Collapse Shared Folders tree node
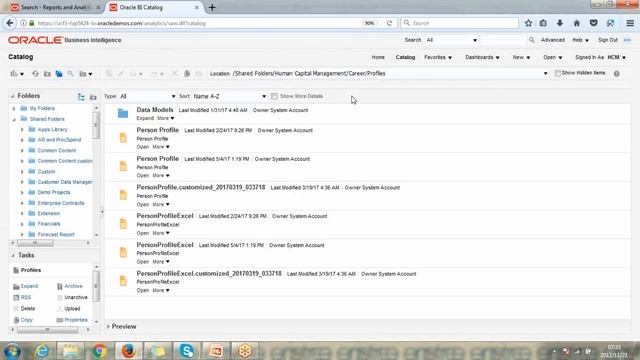The image size is (640, 360). 14,119
